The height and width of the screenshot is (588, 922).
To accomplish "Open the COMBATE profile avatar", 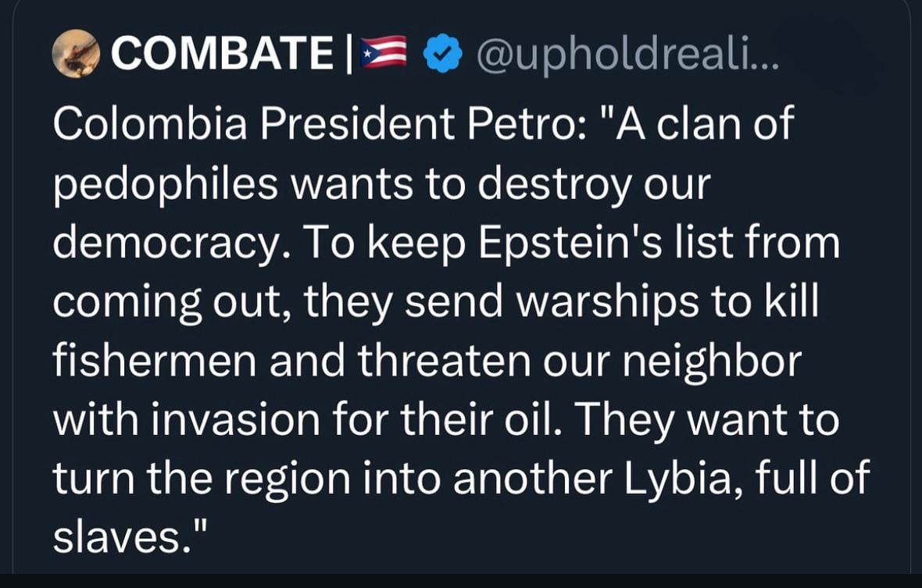I will point(77,53).
